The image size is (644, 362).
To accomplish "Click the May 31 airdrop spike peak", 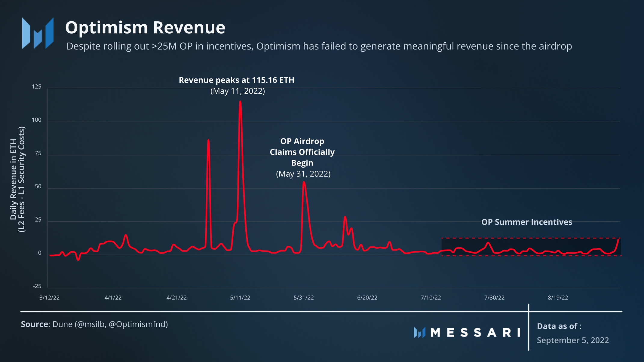I will pos(304,182).
